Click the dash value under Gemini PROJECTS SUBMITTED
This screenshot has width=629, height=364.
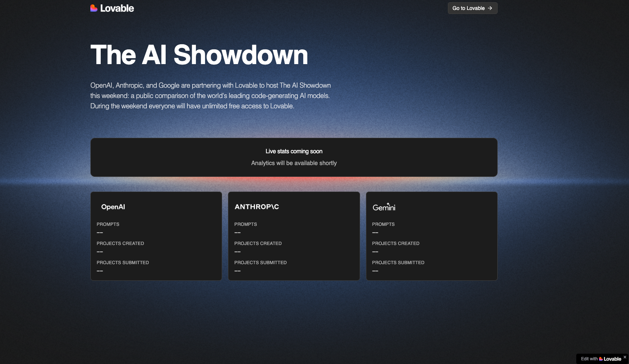click(x=375, y=271)
